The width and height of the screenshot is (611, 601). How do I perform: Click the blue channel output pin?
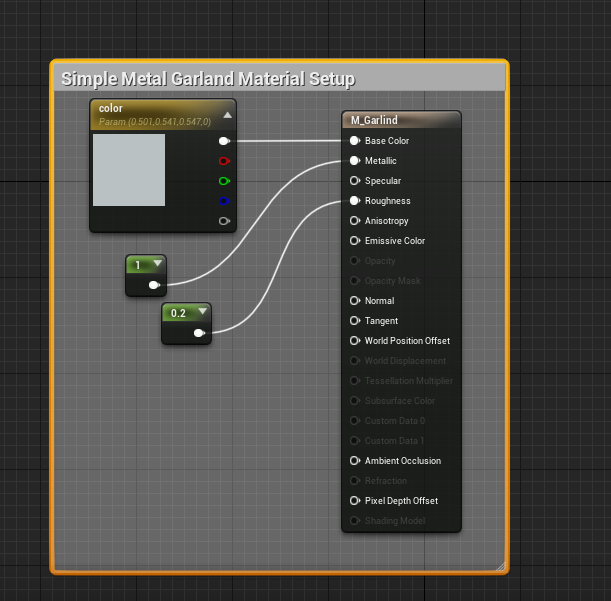(x=224, y=201)
